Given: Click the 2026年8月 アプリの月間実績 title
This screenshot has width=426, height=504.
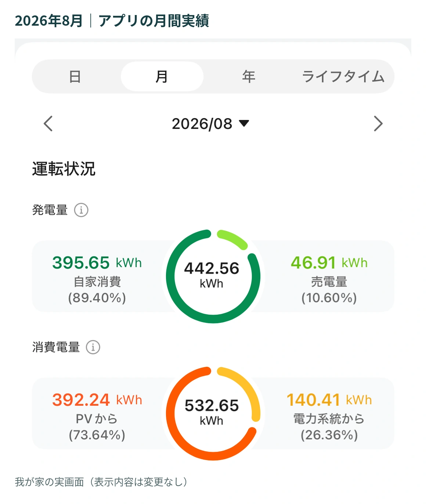Looking at the screenshot, I should [112, 21].
